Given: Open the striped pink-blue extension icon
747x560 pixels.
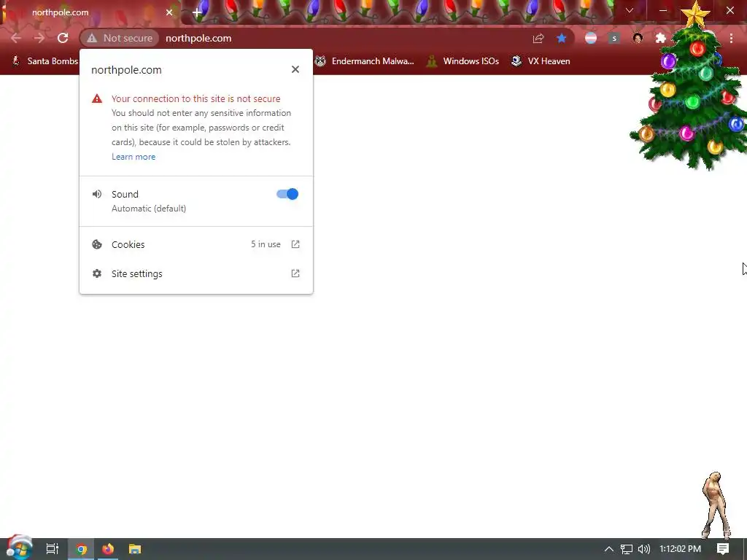Looking at the screenshot, I should click(x=591, y=38).
